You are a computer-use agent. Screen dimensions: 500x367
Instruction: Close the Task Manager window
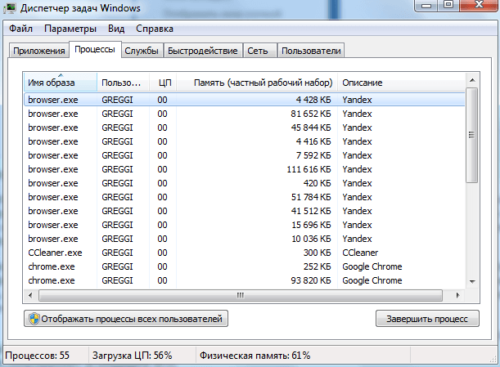[x=479, y=5]
